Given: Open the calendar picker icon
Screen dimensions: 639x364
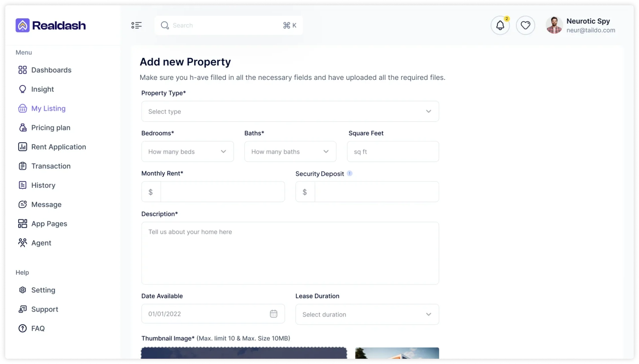Looking at the screenshot, I should click(x=274, y=314).
